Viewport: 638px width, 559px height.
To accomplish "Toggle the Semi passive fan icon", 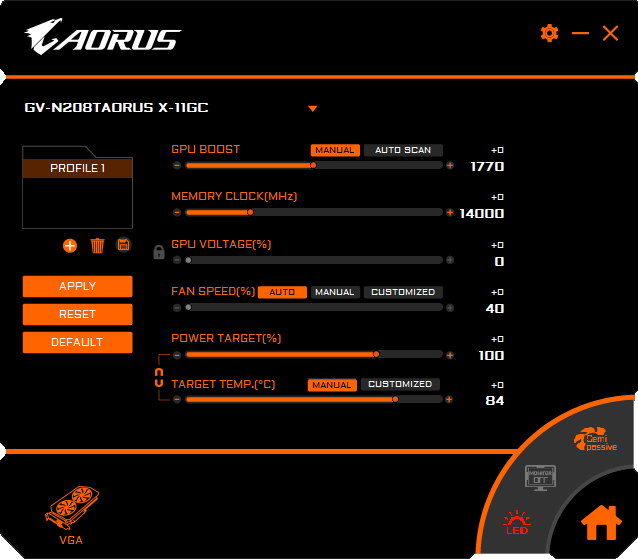I will click(x=595, y=439).
